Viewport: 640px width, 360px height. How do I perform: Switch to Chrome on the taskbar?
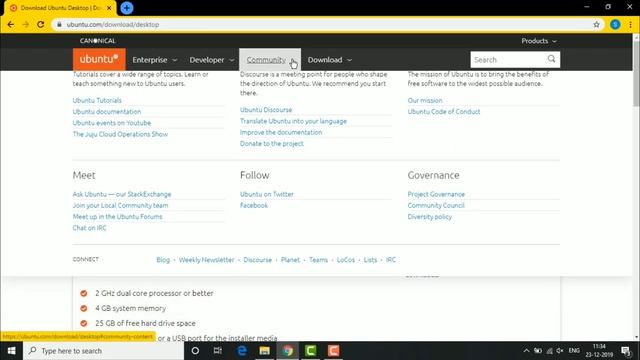[x=288, y=351]
